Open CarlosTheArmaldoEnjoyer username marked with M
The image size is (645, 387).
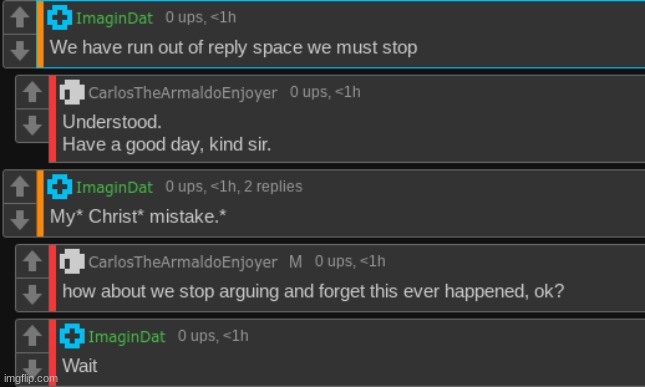(183, 262)
